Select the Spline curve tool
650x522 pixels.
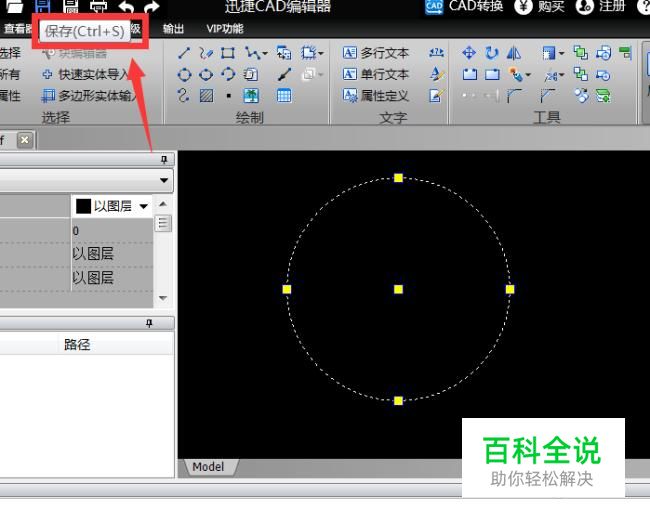[x=183, y=96]
